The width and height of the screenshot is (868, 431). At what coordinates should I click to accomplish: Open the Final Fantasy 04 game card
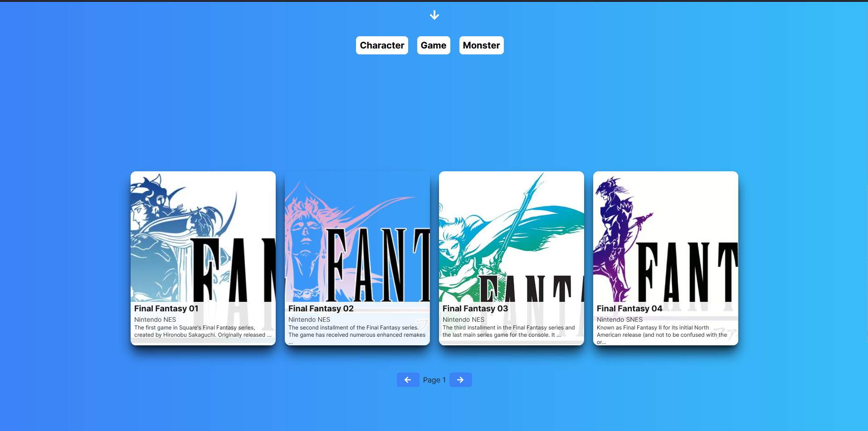[x=665, y=258]
